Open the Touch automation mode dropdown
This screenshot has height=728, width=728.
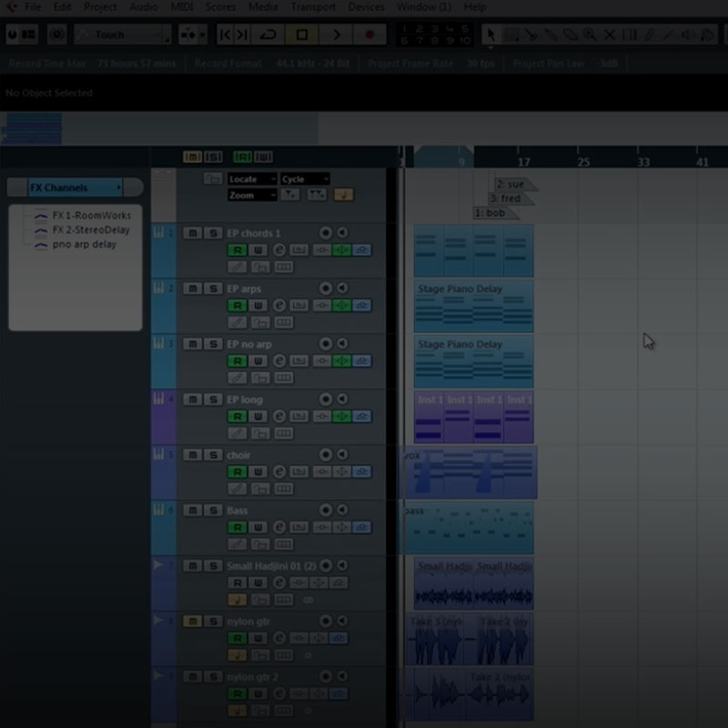[x=123, y=35]
